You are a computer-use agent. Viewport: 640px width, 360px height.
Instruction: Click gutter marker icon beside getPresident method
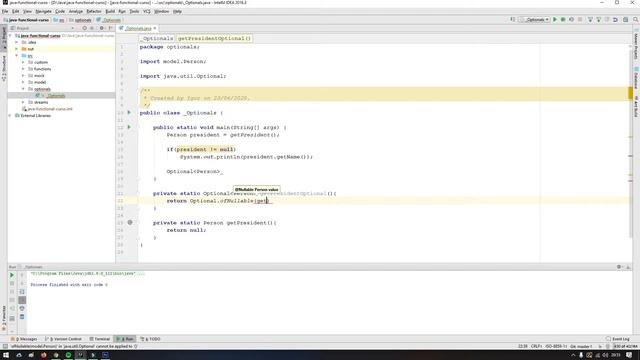(x=130, y=222)
